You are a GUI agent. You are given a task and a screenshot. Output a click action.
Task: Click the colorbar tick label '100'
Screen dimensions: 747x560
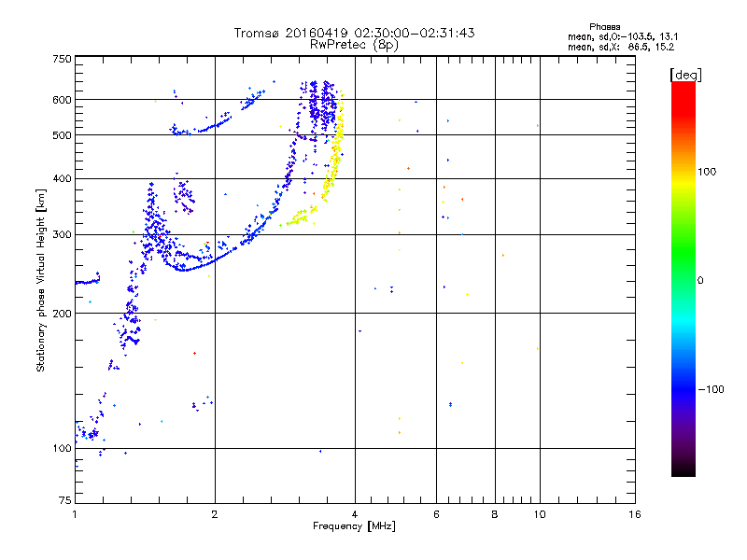tap(707, 172)
